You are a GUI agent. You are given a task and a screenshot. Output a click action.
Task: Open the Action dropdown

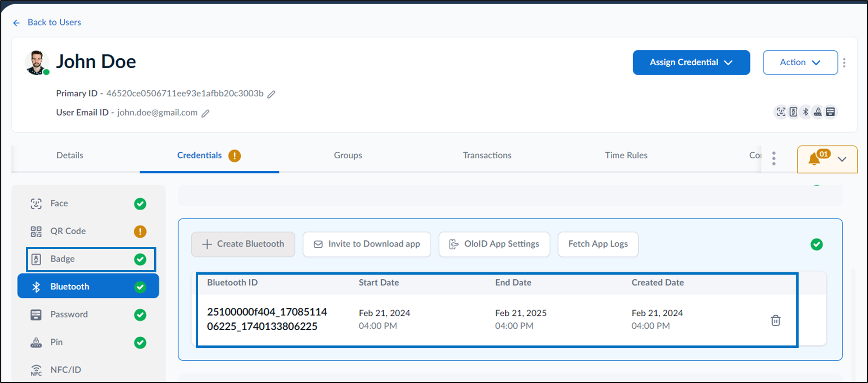800,63
